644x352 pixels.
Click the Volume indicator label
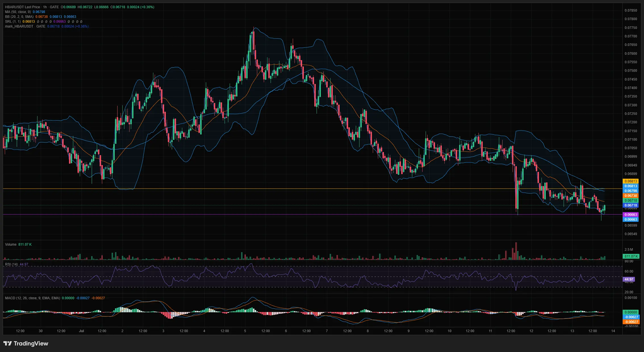(11, 244)
